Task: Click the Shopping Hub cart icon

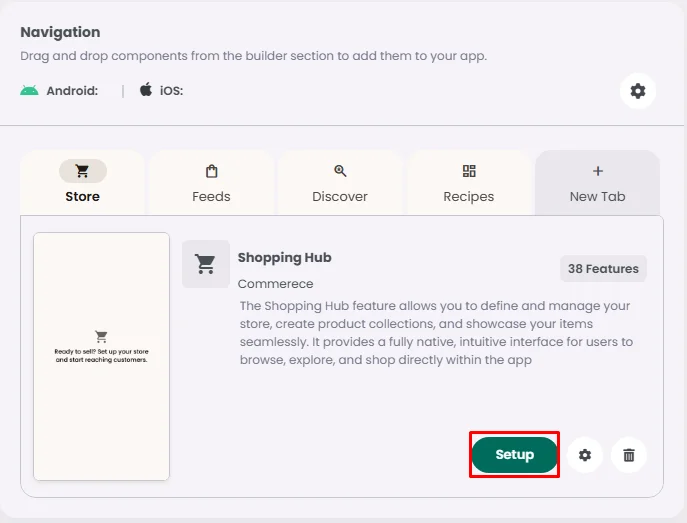Action: (206, 264)
